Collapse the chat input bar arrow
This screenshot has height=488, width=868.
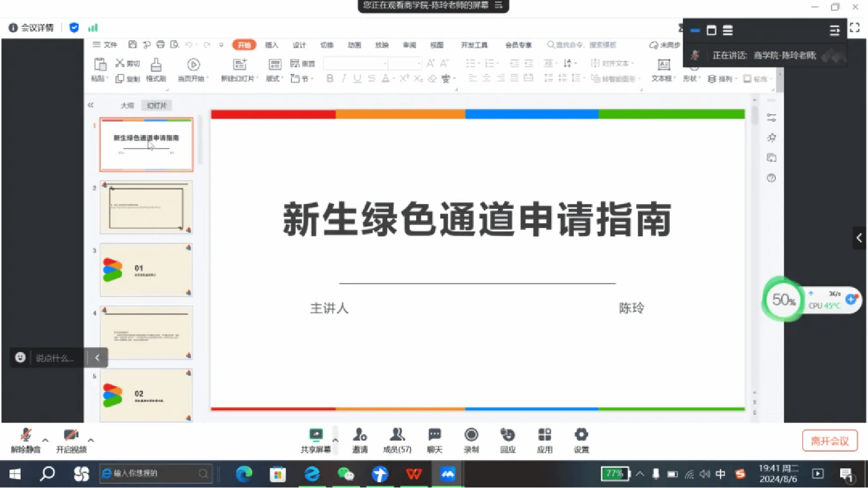[x=97, y=358]
